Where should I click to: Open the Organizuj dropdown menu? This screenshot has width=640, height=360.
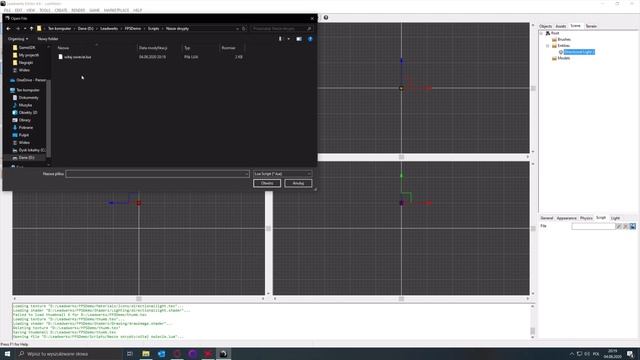click(x=18, y=39)
